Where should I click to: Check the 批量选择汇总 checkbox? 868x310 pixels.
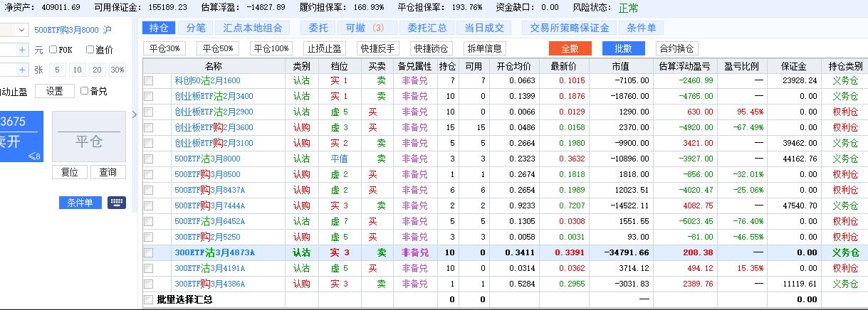(149, 300)
